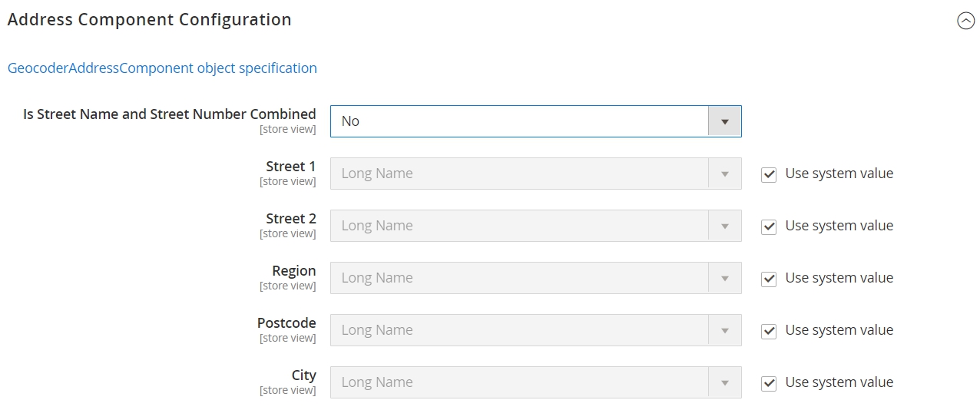Click the Street 2 dropdown arrow icon
The height and width of the screenshot is (410, 980).
pos(724,226)
